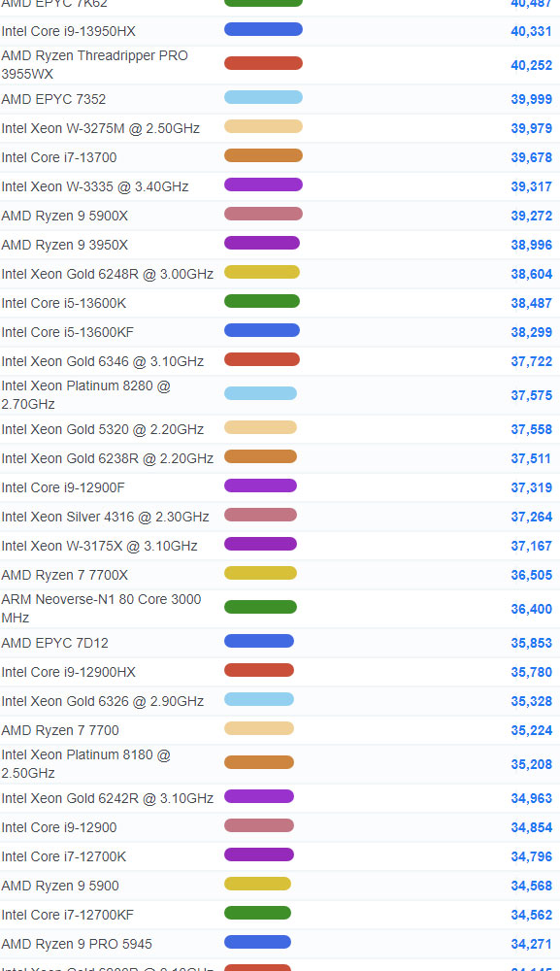Open the Intel Core i5-13600KF link
Screen dimensions: 560x971
(x=67, y=332)
